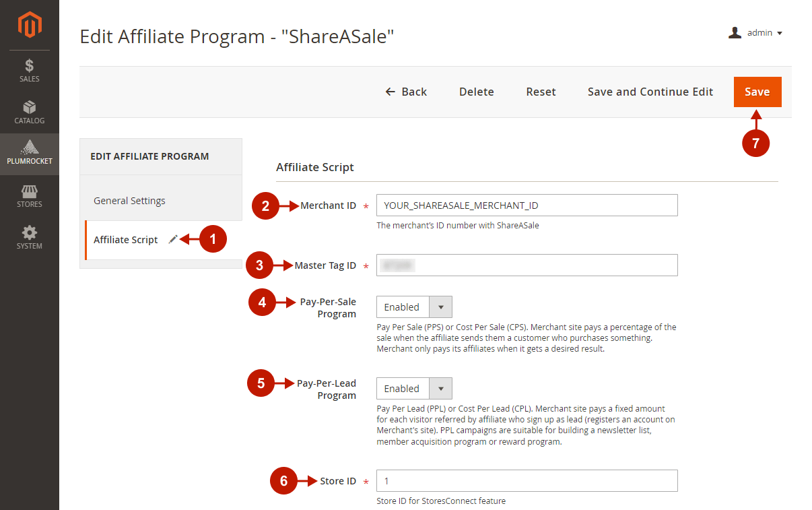812x510 pixels.
Task: Click the Delete button
Action: (476, 92)
